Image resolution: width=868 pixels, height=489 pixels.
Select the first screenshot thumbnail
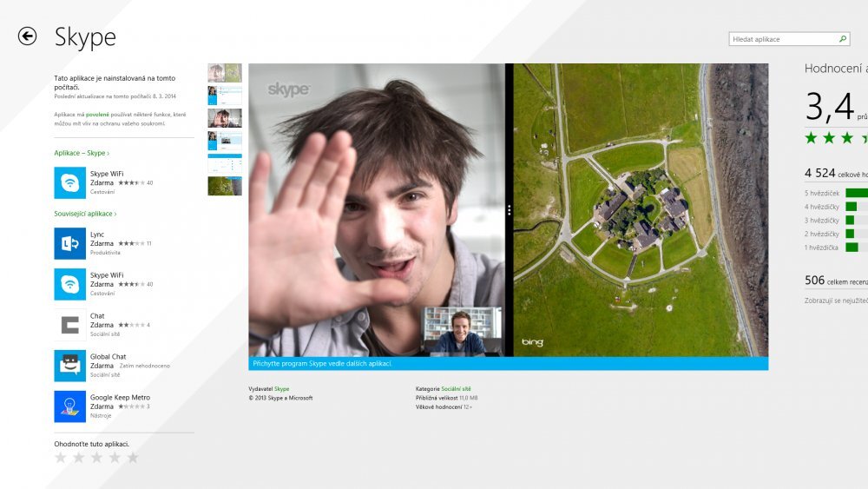click(225, 73)
